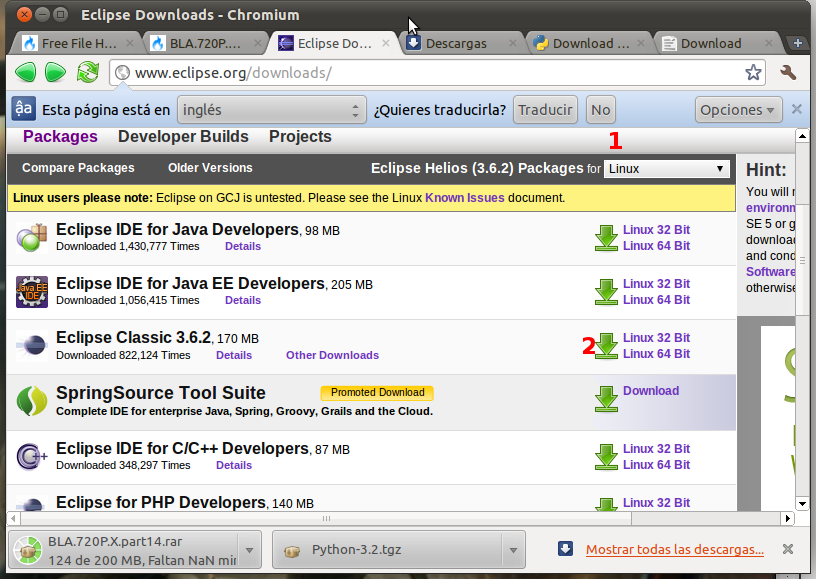816x579 pixels.
Task: Close the Descargas tab
Action: (x=513, y=43)
